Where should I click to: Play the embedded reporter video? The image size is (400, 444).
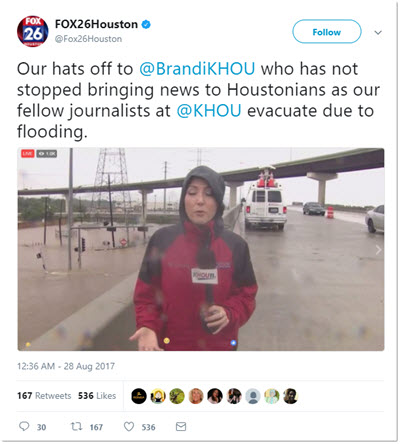tap(201, 249)
